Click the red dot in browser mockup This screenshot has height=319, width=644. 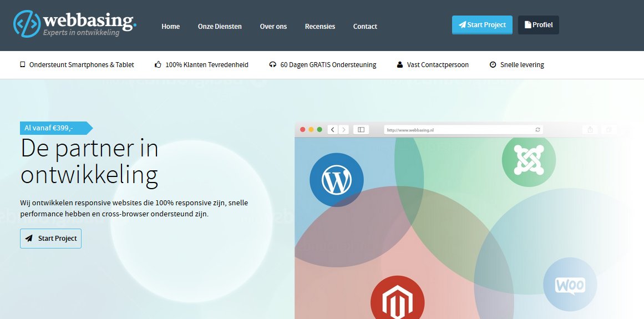coord(303,129)
